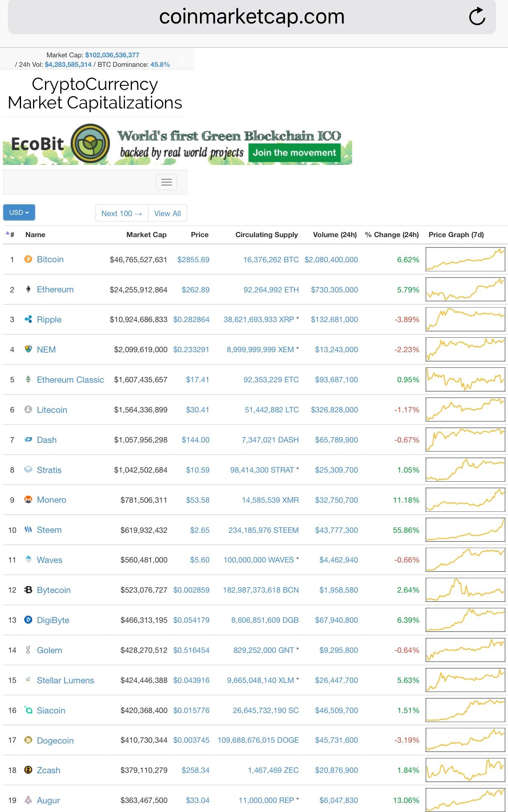Screen dimensions: 508x812
Task: Click Litecoin supply 51,442,882 LTC
Action: click(272, 410)
